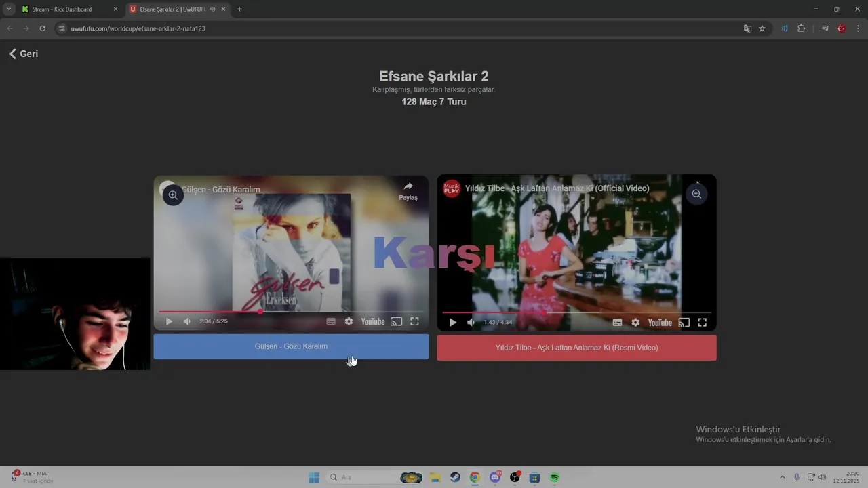Open volume tray icon
Screen dimensions: 868x488
[x=822, y=477]
